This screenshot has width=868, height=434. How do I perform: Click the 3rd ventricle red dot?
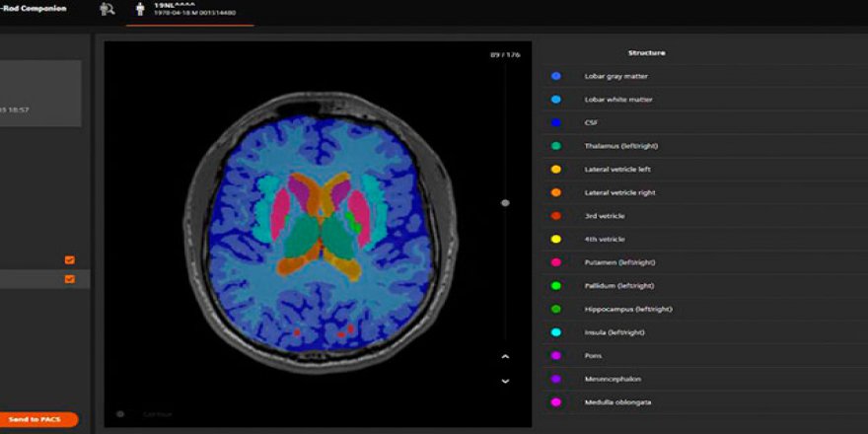556,216
